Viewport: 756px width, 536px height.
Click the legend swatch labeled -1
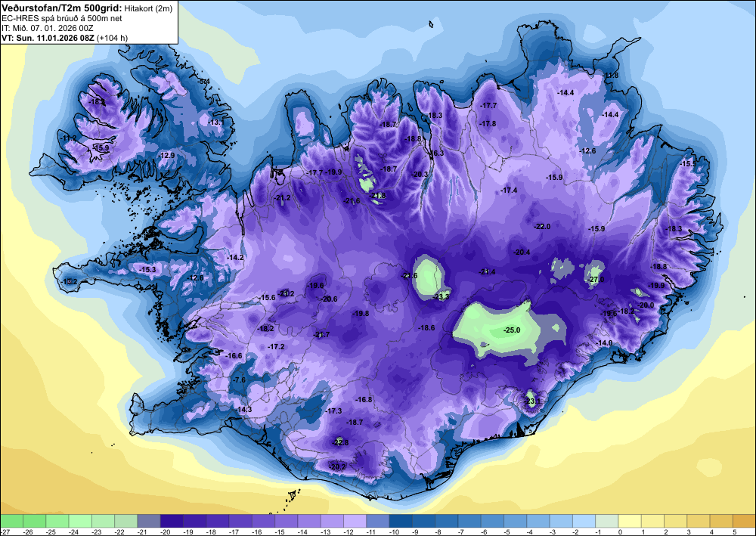[607, 521]
